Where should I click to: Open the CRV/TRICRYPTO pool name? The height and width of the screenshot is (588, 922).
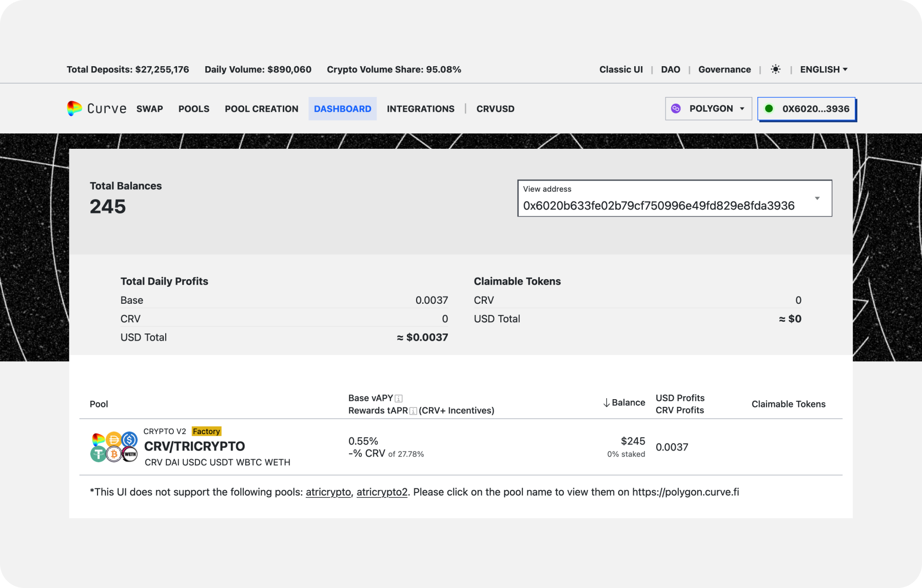tap(194, 446)
